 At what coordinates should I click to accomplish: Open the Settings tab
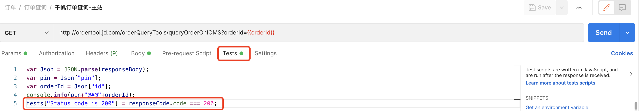265,53
